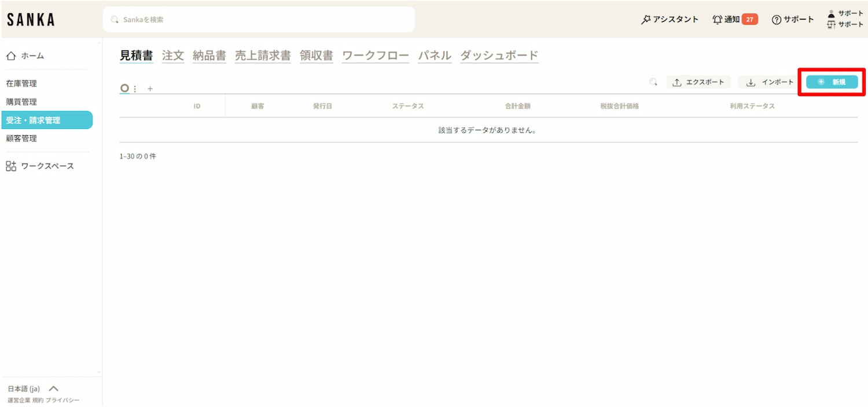Click the 利用ステータス column header
Viewport: 868px width, 407px height.
(x=752, y=106)
